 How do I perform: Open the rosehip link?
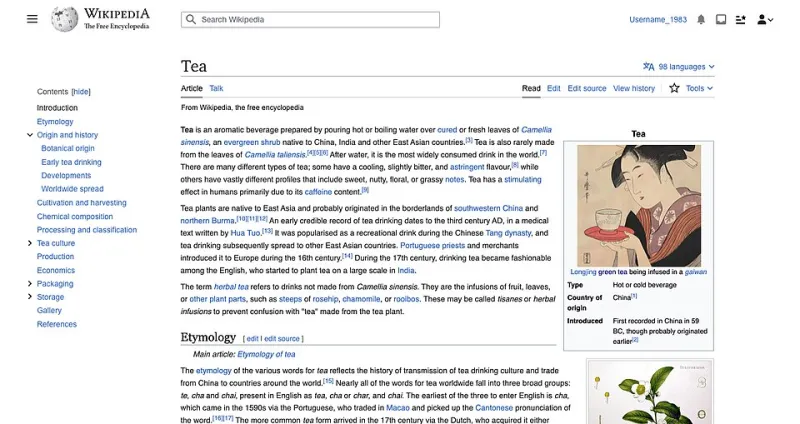coord(325,299)
